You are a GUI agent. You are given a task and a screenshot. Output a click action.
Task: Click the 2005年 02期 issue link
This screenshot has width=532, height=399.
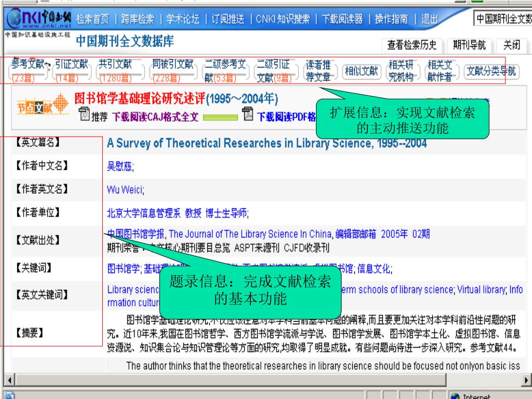coord(405,234)
